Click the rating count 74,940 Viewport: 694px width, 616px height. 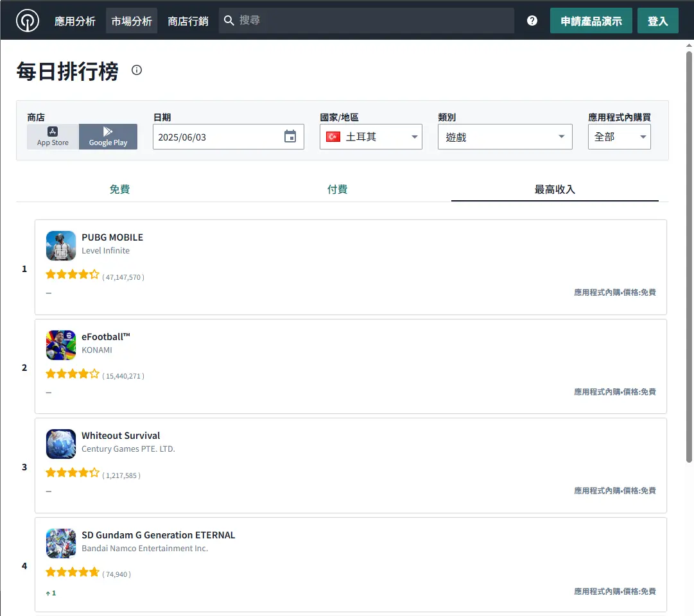tap(116, 574)
